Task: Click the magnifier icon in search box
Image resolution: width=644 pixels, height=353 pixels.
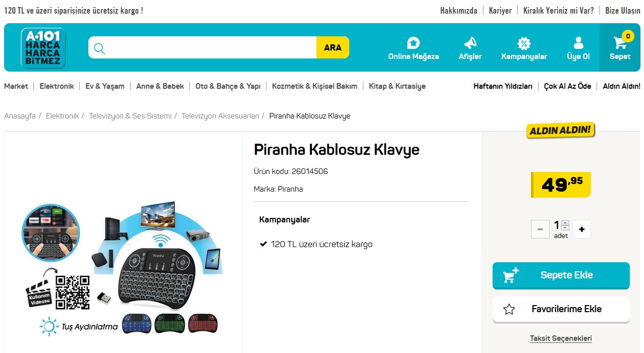Action: coord(99,48)
